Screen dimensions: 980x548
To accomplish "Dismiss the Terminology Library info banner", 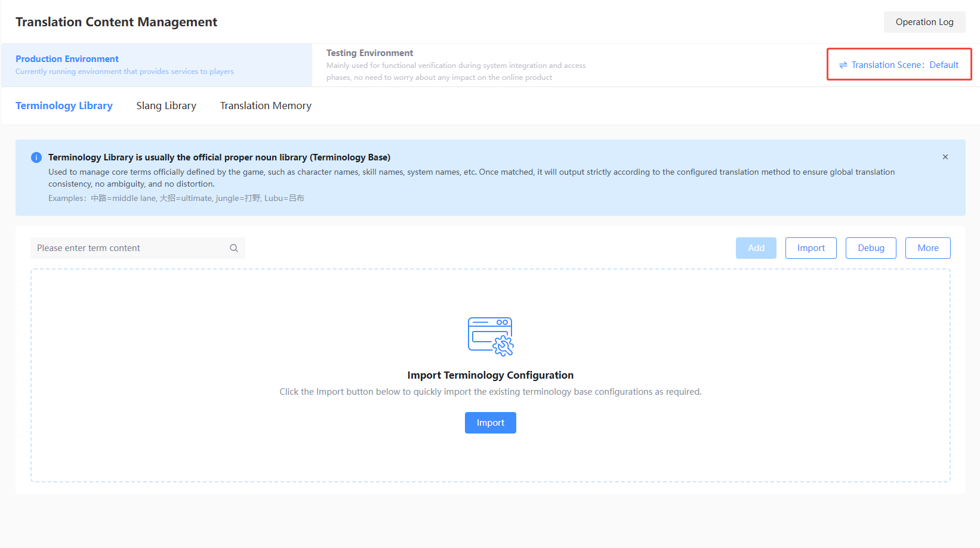I will (945, 157).
